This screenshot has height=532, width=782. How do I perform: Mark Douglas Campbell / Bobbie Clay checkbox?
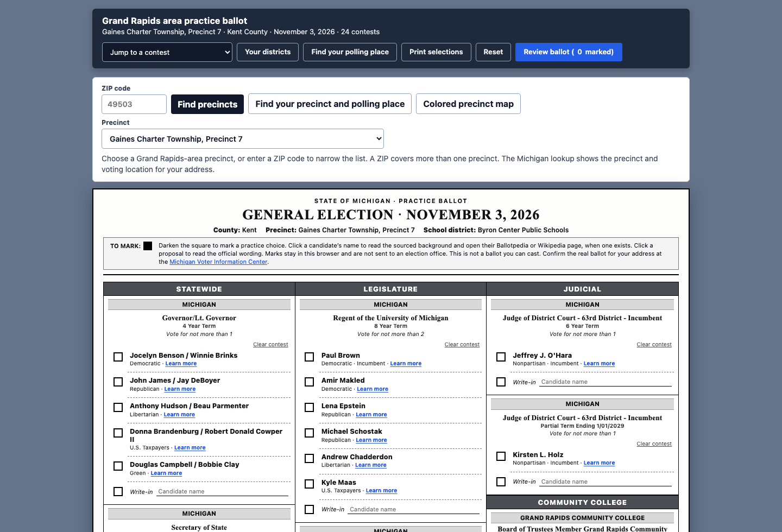[x=118, y=466]
